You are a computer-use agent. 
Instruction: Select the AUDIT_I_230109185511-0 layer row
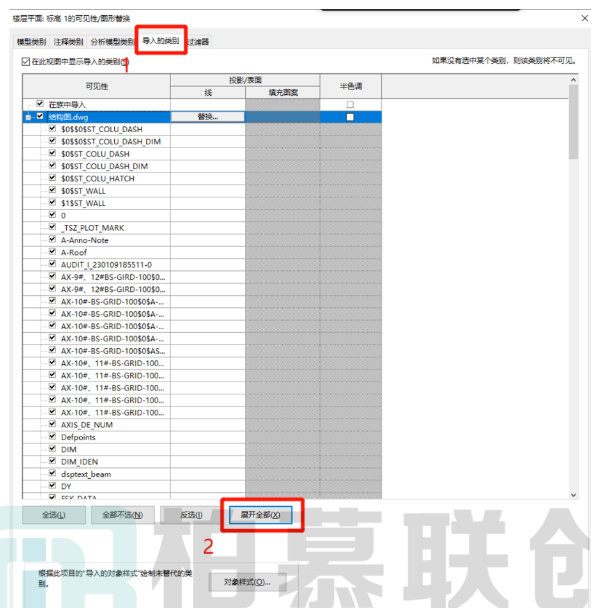coord(106,265)
